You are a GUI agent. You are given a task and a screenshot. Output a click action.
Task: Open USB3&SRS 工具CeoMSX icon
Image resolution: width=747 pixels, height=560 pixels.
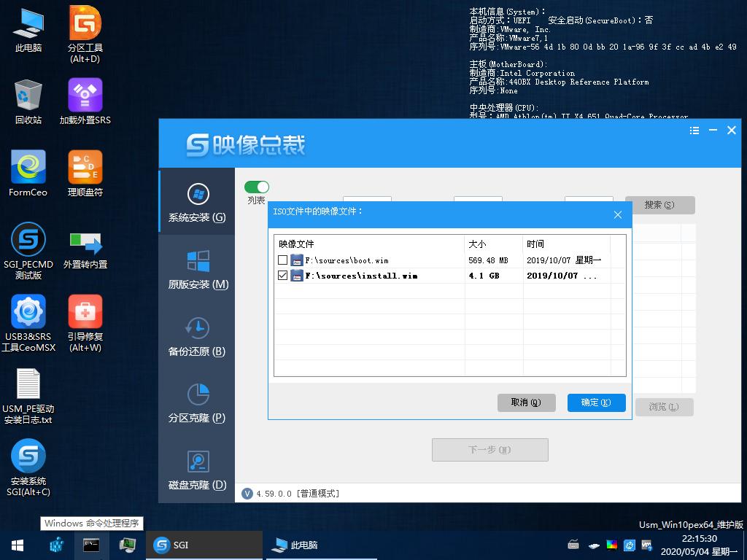pyautogui.click(x=28, y=323)
